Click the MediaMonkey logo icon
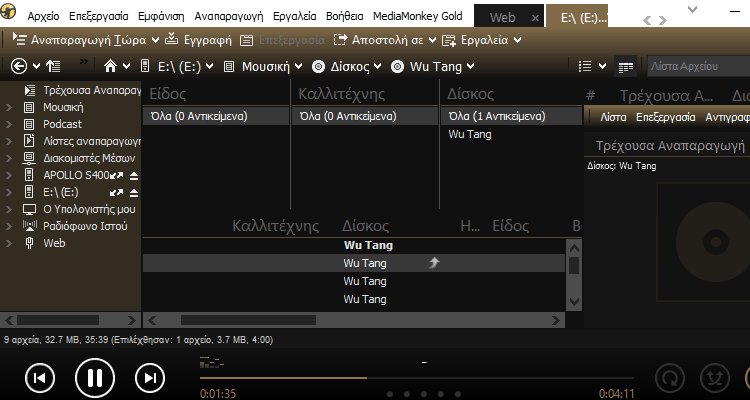Viewport: 750px width, 400px height. click(x=8, y=10)
